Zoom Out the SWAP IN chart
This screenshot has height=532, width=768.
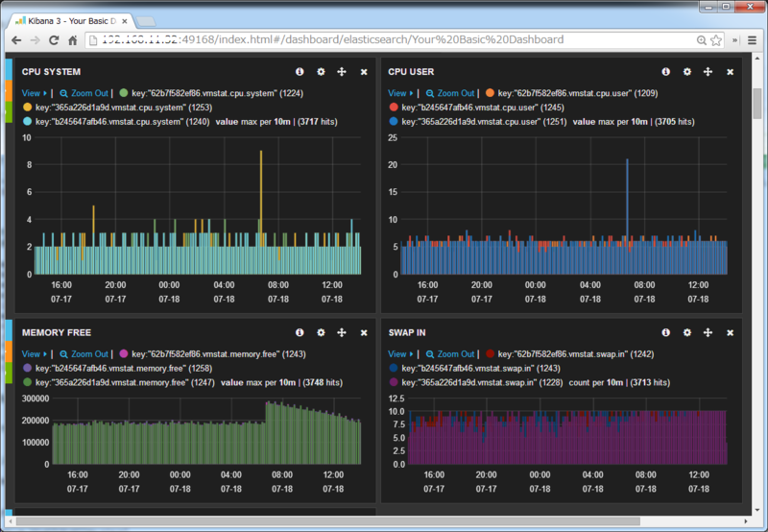tap(450, 353)
